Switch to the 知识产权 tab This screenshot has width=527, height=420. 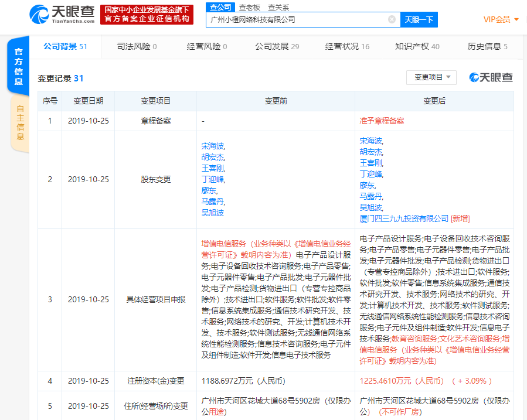click(x=417, y=46)
